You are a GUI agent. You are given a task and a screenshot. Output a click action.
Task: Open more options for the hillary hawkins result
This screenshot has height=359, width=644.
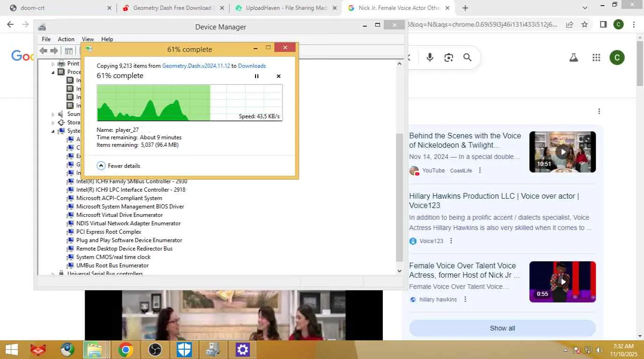pyautogui.click(x=465, y=300)
